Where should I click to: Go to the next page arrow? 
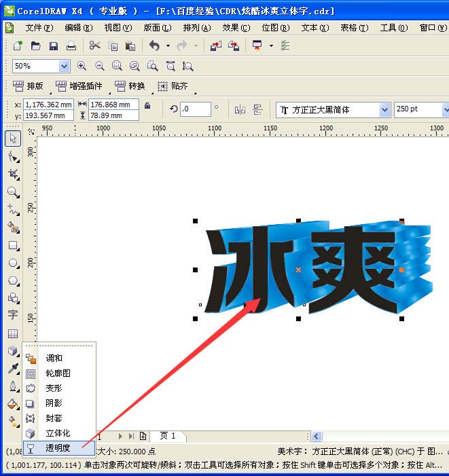coord(120,436)
